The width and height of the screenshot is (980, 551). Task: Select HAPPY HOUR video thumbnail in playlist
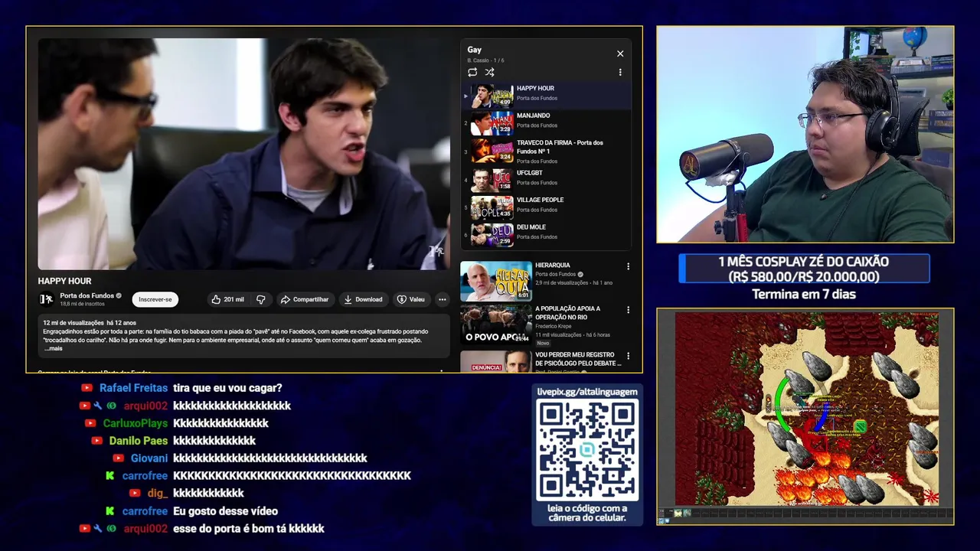492,96
